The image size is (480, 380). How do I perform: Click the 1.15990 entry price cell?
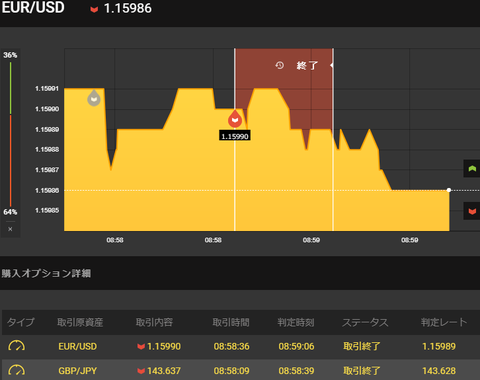159,346
